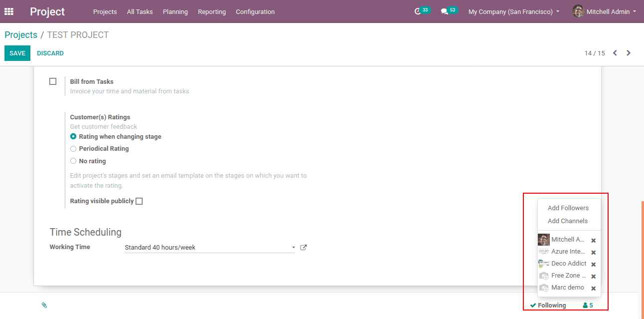Viewport: 644px width, 319px height.
Task: Click the DISCARD button
Action: point(50,53)
